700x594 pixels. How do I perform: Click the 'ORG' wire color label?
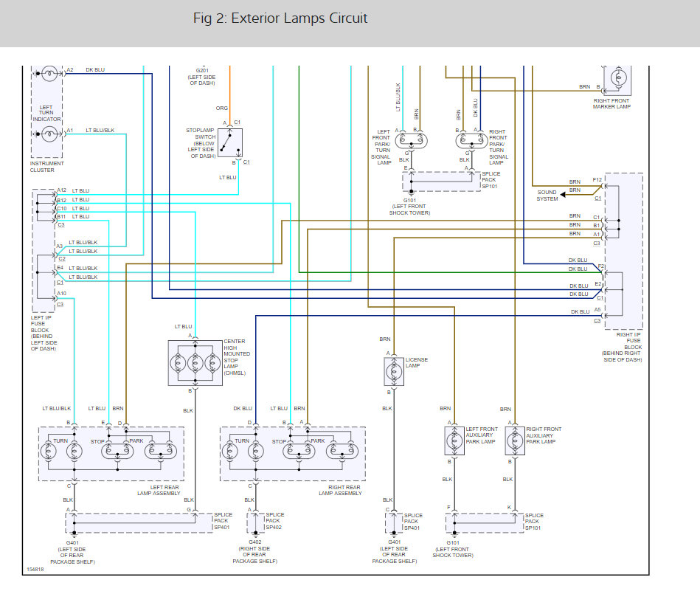[222, 108]
